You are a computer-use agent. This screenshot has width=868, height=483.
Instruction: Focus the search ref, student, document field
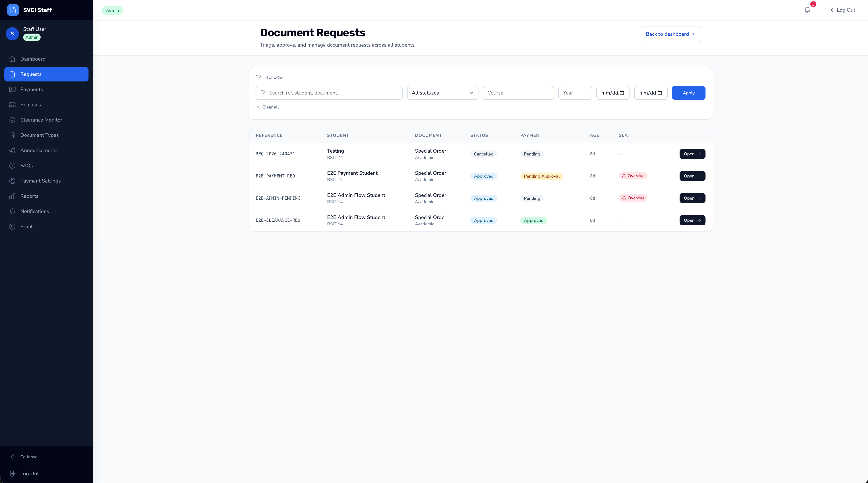329,93
